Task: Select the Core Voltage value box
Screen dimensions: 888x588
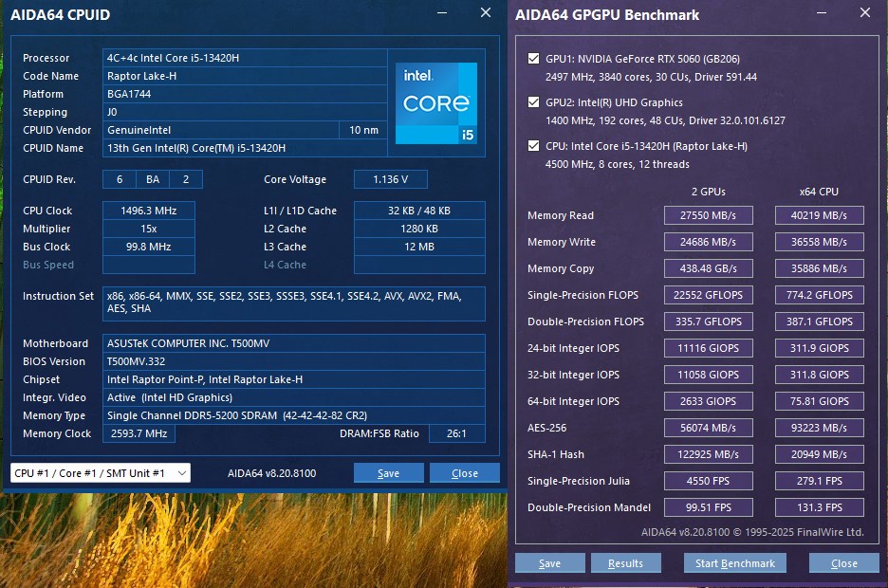Action: click(x=391, y=179)
